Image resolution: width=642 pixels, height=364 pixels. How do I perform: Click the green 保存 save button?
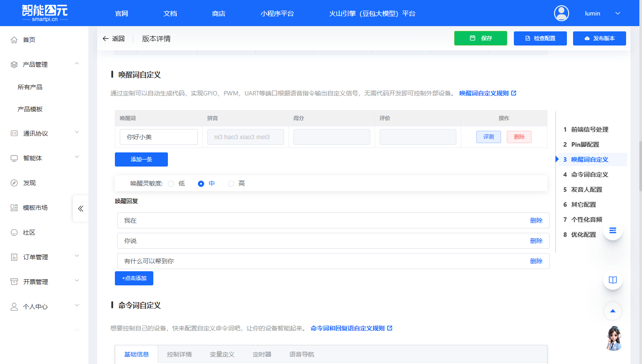click(x=480, y=38)
